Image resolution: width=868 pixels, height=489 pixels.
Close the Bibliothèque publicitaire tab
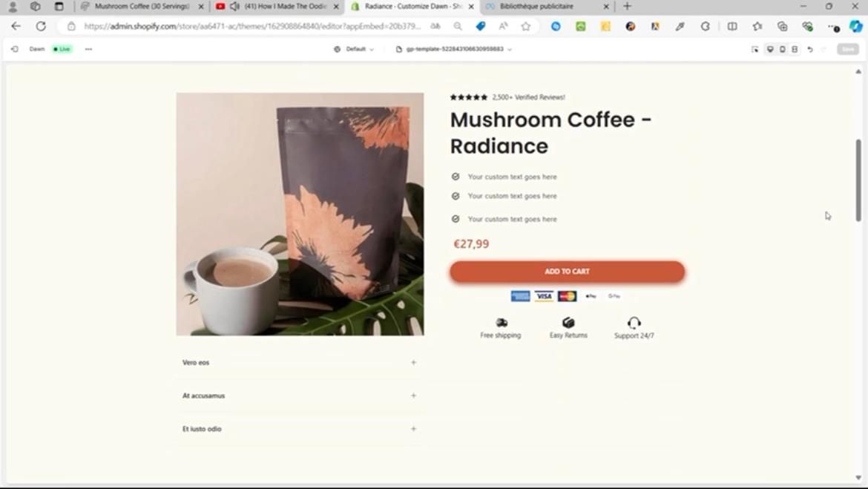coord(606,7)
